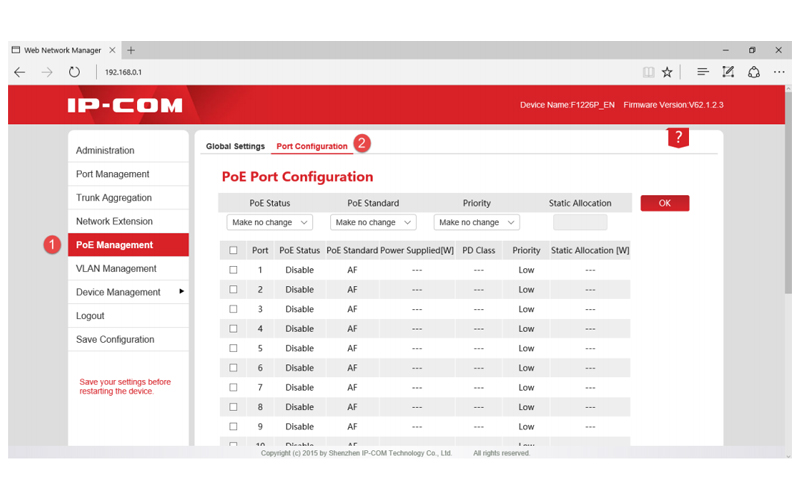Check the box for port 6
Image resolution: width=800 pixels, height=500 pixels.
click(x=233, y=368)
